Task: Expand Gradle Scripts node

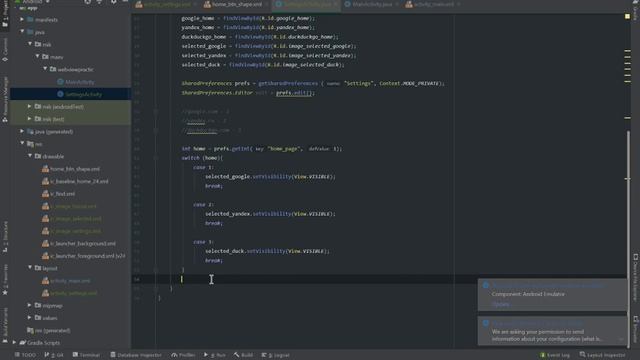Action: [14, 343]
